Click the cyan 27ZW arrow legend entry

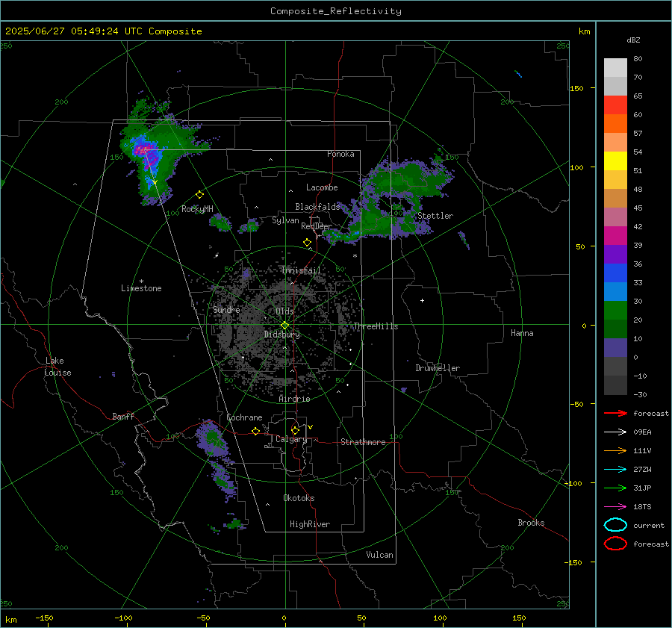615,470
